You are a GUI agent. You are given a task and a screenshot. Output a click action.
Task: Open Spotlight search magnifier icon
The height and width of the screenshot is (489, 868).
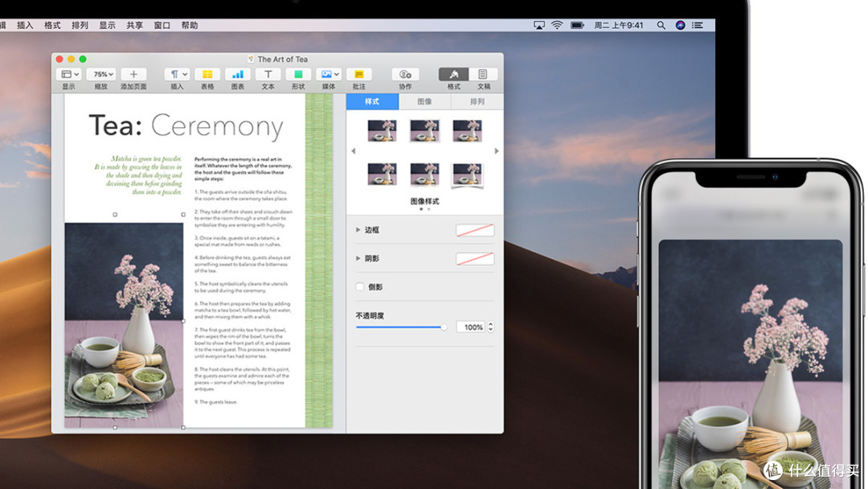click(661, 26)
